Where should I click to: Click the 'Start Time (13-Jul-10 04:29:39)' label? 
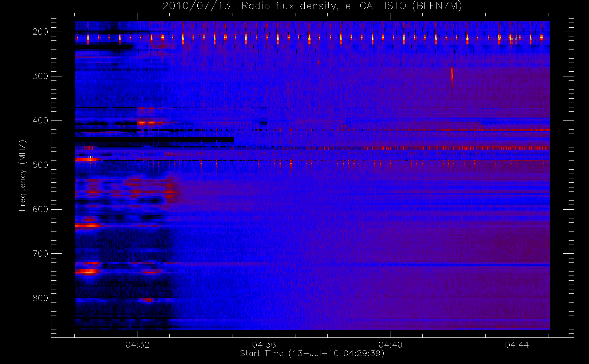(x=312, y=353)
